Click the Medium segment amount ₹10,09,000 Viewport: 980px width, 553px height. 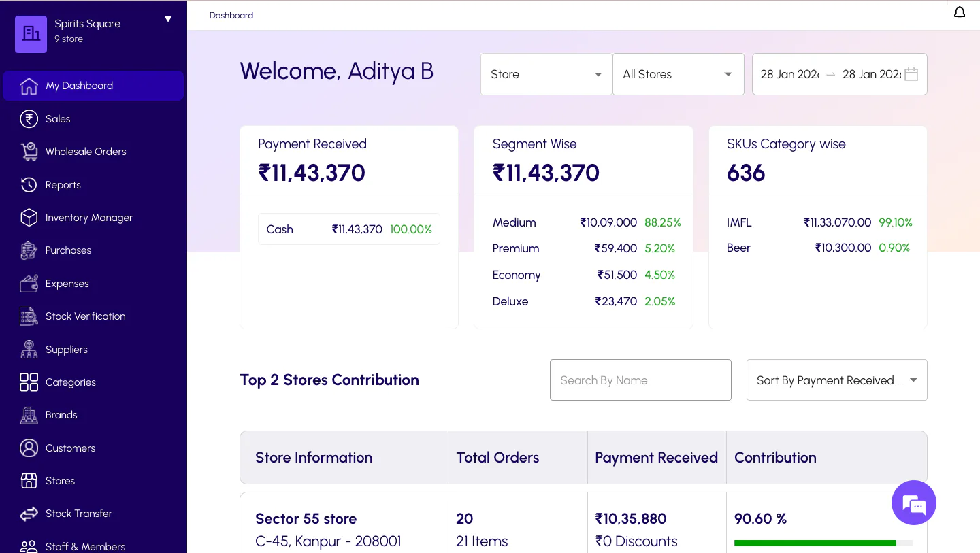[608, 222]
